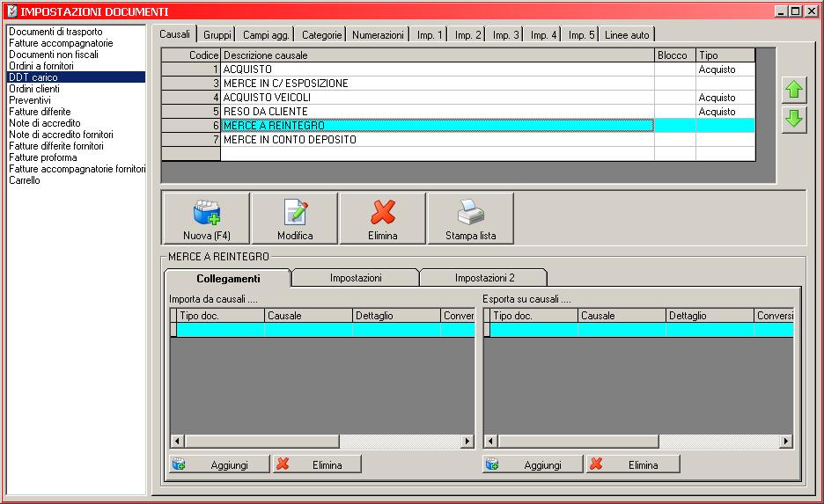
Task: Open the Numerazioni tab
Action: tap(378, 34)
